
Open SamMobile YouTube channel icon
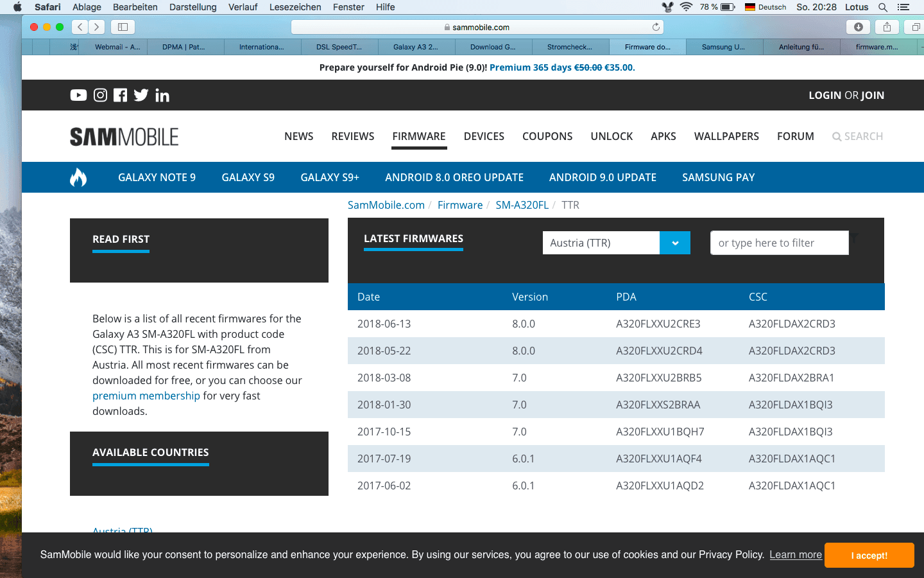[78, 95]
